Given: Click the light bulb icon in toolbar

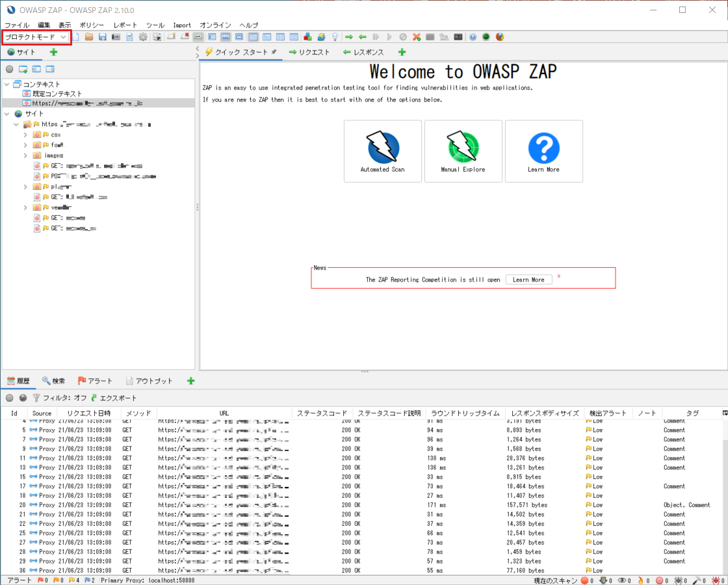Looking at the screenshot, I should click(334, 37).
